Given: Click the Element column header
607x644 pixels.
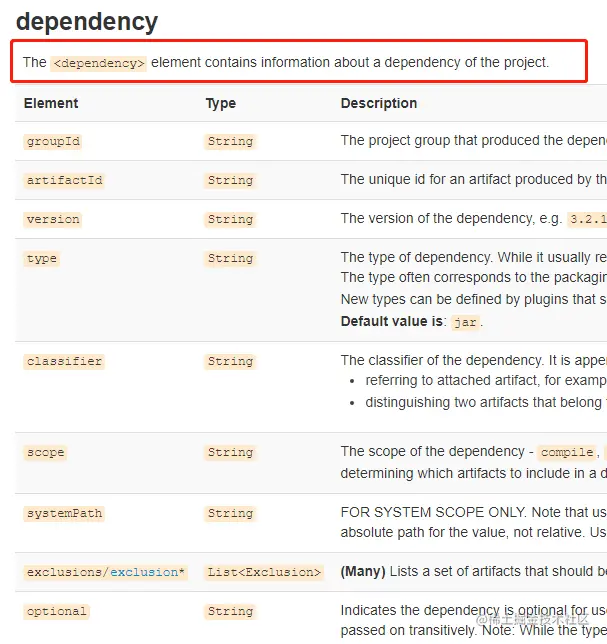Looking at the screenshot, I should [x=51, y=103].
